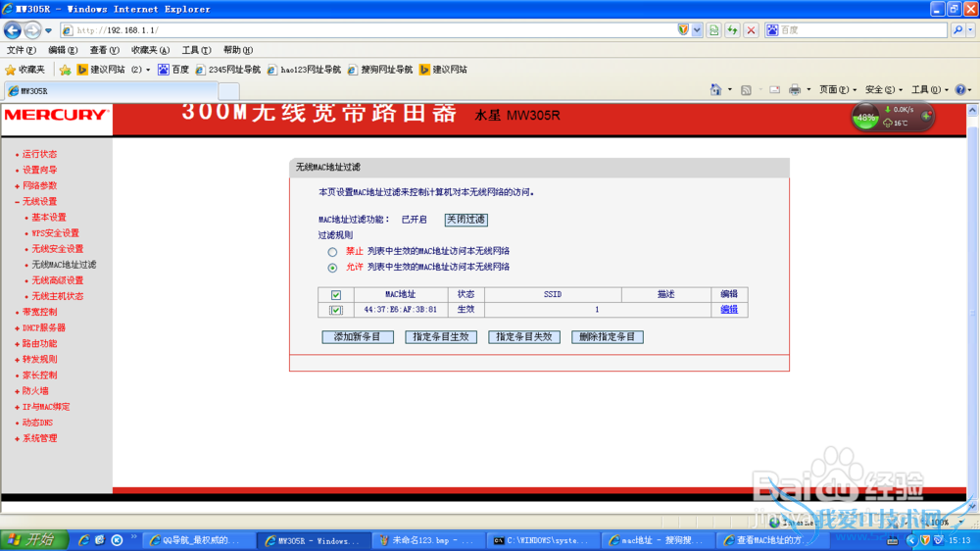Click the Home house icon

click(x=715, y=90)
